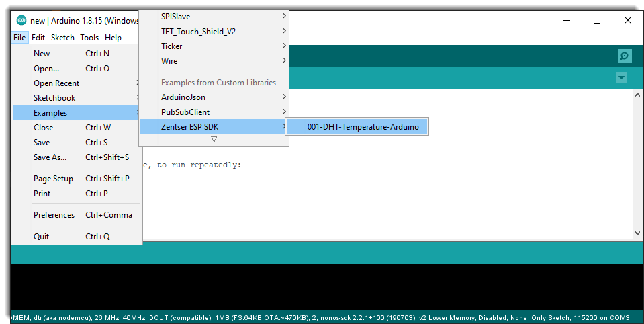Open the 001-DHT-Temperature-Arduino example
This screenshot has height=324, width=644.
click(357, 126)
